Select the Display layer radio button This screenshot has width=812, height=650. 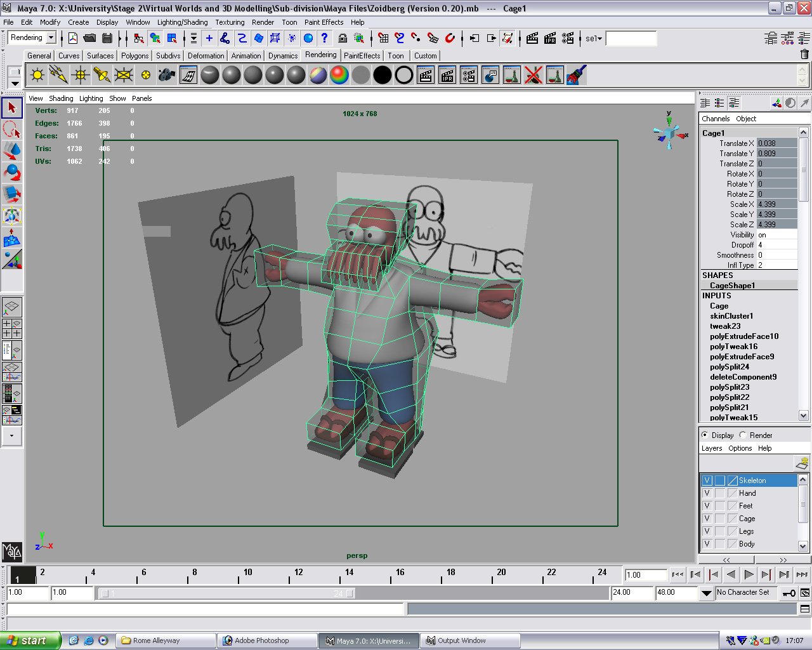pyautogui.click(x=705, y=435)
